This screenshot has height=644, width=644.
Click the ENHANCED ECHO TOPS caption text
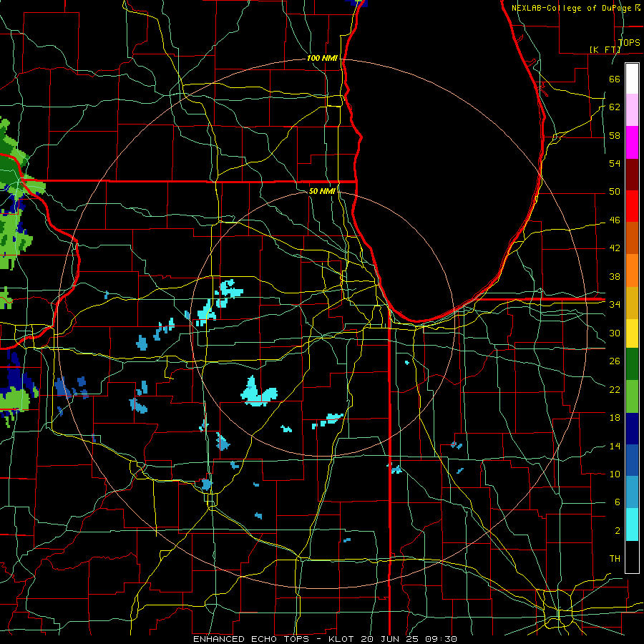(x=253, y=639)
